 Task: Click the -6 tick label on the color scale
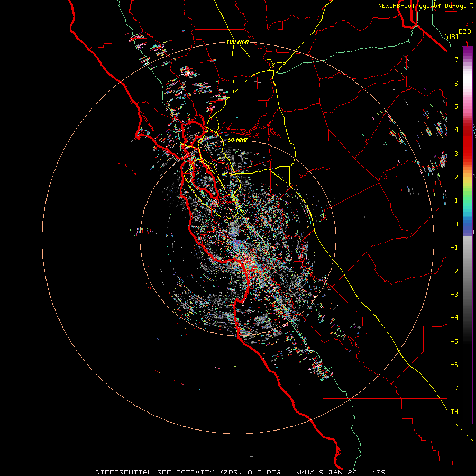coord(454,364)
